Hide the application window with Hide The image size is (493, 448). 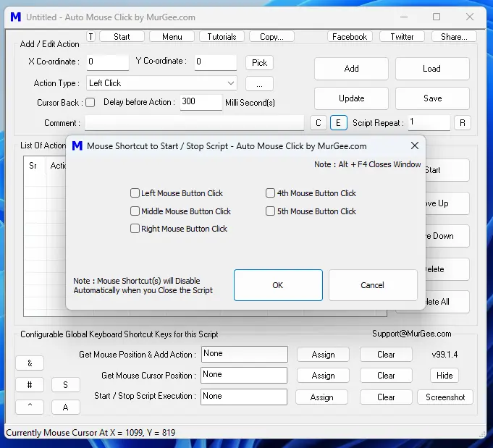444,376
